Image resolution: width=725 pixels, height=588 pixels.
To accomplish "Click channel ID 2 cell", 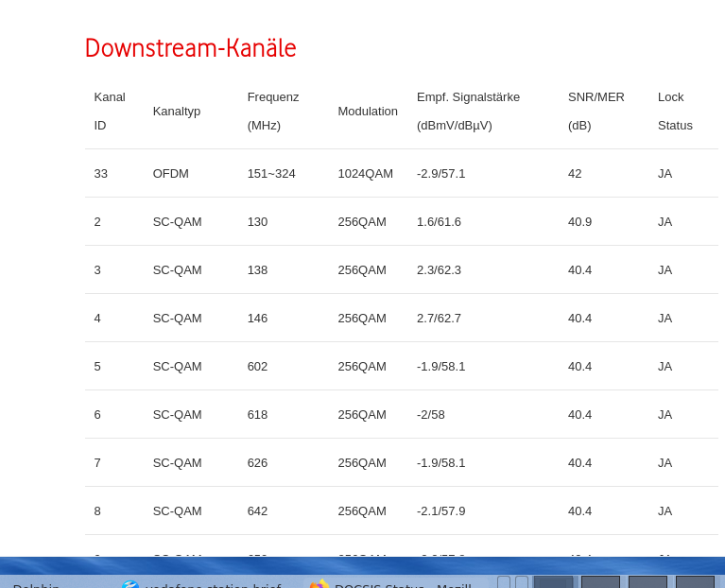I will [x=97, y=222].
